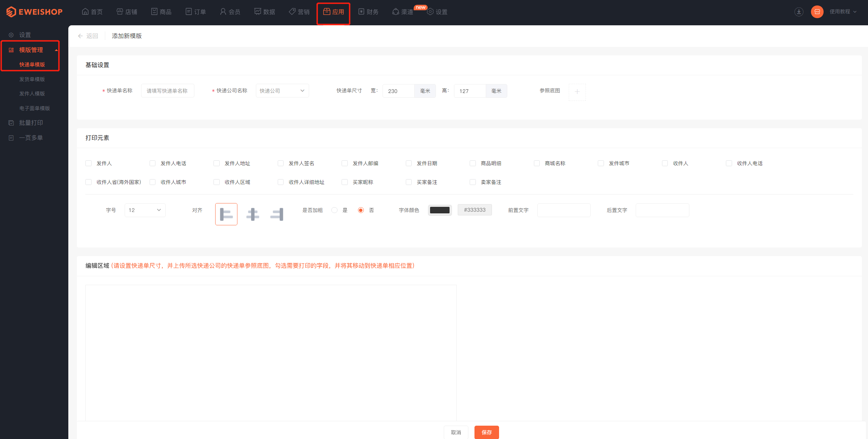This screenshot has width=868, height=439.
Task: Check the 买家备注 checkbox
Action: tap(409, 182)
